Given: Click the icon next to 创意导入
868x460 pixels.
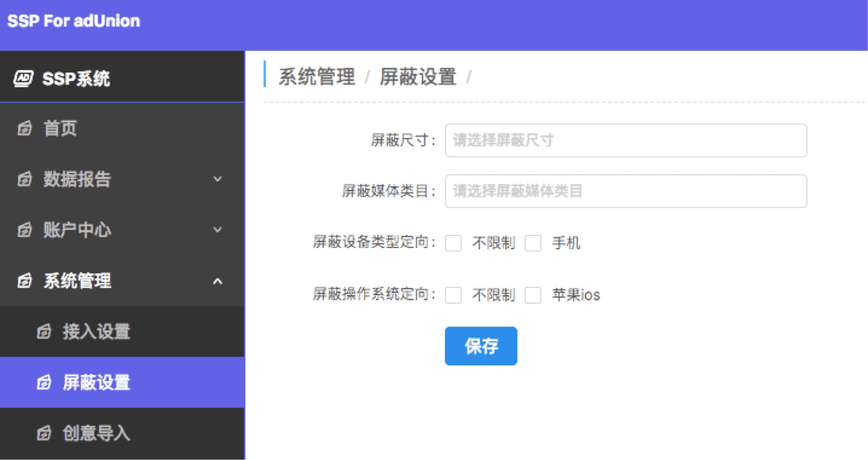Looking at the screenshot, I should coord(44,433).
